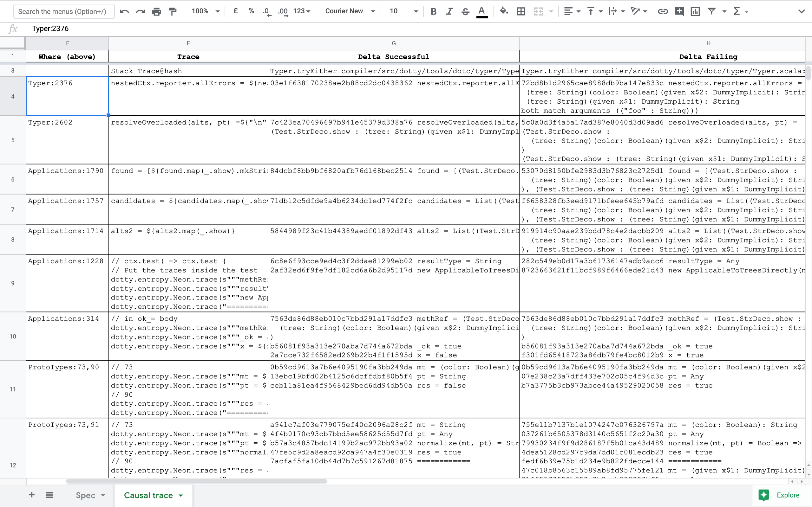Open the Courier New font dropdown
This screenshot has height=507, width=812.
350,11
